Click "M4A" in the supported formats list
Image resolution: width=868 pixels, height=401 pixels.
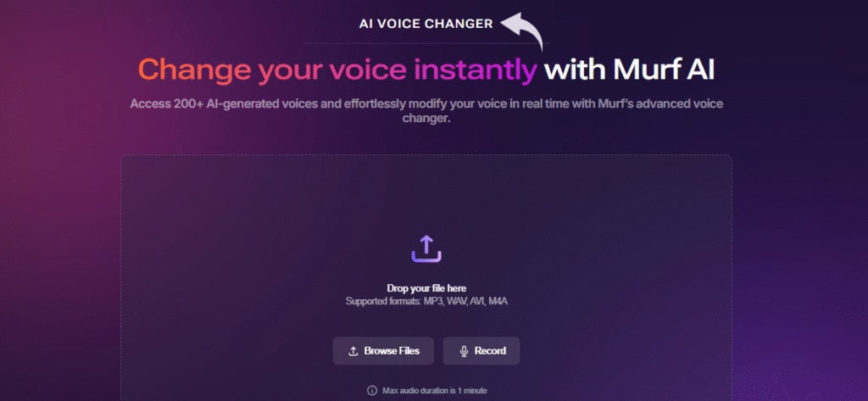pyautogui.click(x=498, y=302)
